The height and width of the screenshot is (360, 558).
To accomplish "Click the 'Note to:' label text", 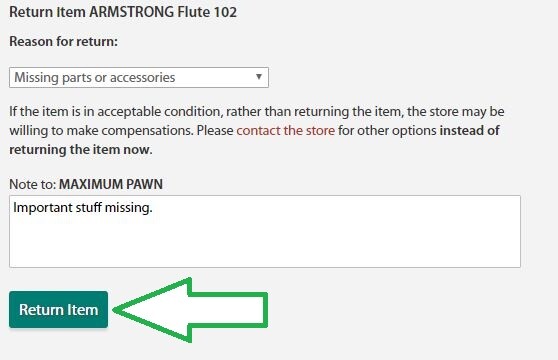I will tap(33, 184).
